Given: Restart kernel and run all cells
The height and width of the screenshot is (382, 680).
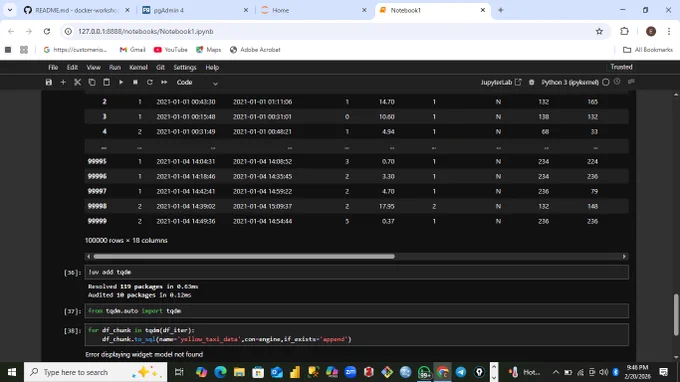Looking at the screenshot, I should (164, 82).
